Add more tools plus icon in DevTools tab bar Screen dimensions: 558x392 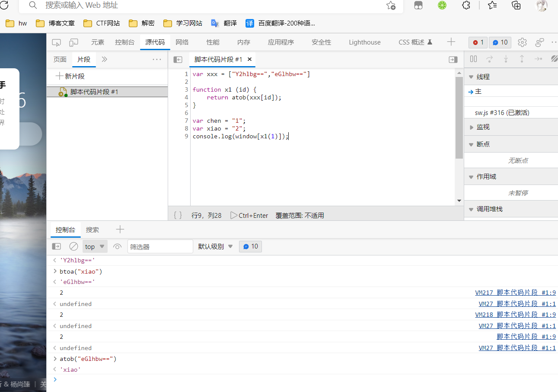(x=451, y=42)
